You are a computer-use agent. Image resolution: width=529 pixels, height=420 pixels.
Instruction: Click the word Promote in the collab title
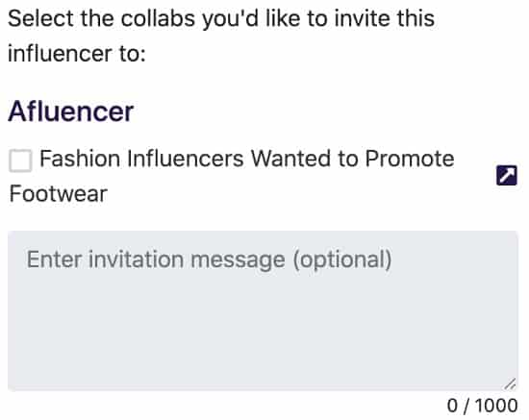click(x=410, y=159)
